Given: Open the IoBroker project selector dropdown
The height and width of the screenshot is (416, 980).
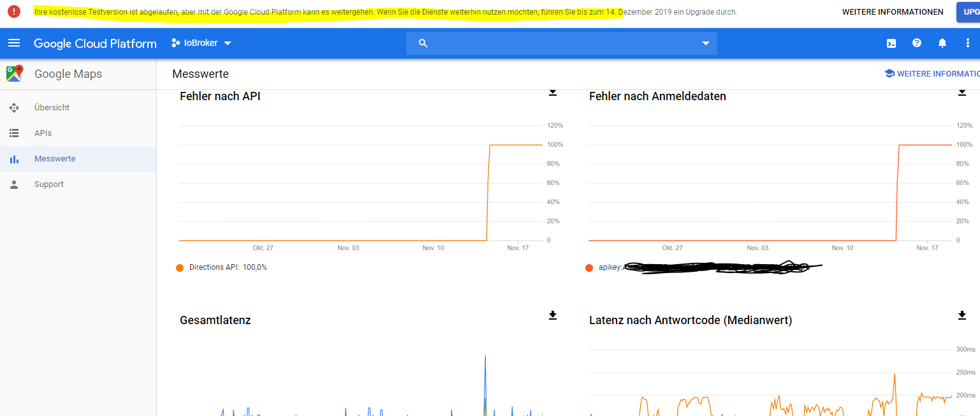Looking at the screenshot, I should pyautogui.click(x=201, y=43).
